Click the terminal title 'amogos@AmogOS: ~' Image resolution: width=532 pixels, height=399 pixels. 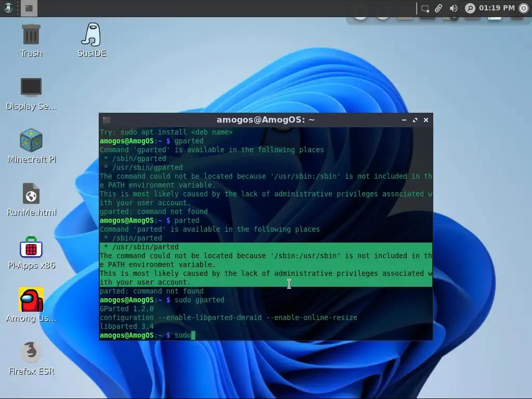pyautogui.click(x=265, y=120)
